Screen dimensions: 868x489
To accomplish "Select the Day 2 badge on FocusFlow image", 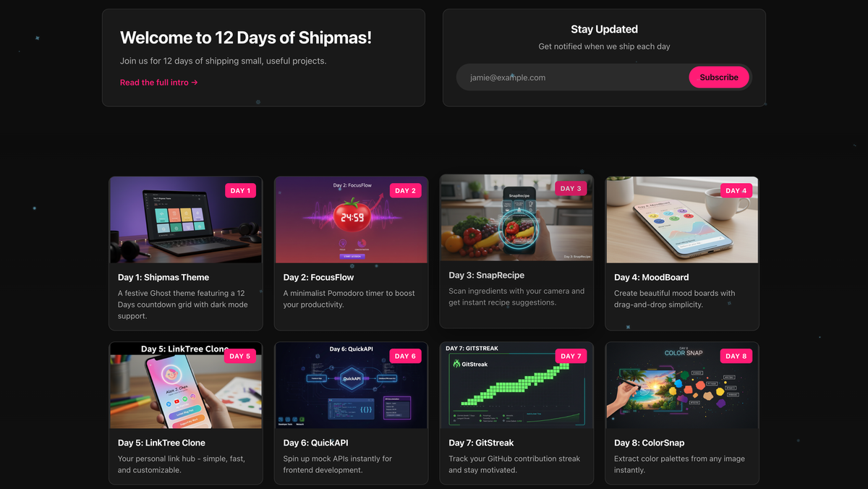I will coord(406,191).
